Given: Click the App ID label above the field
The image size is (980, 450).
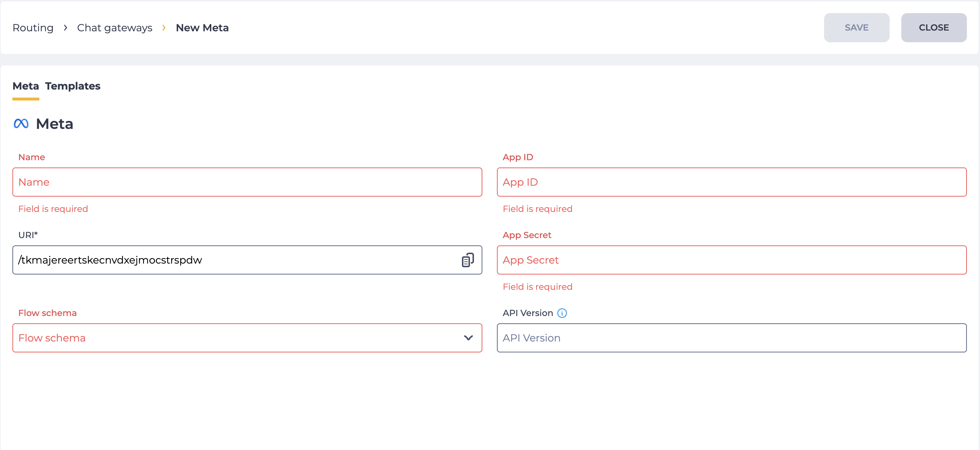Looking at the screenshot, I should pos(518,157).
